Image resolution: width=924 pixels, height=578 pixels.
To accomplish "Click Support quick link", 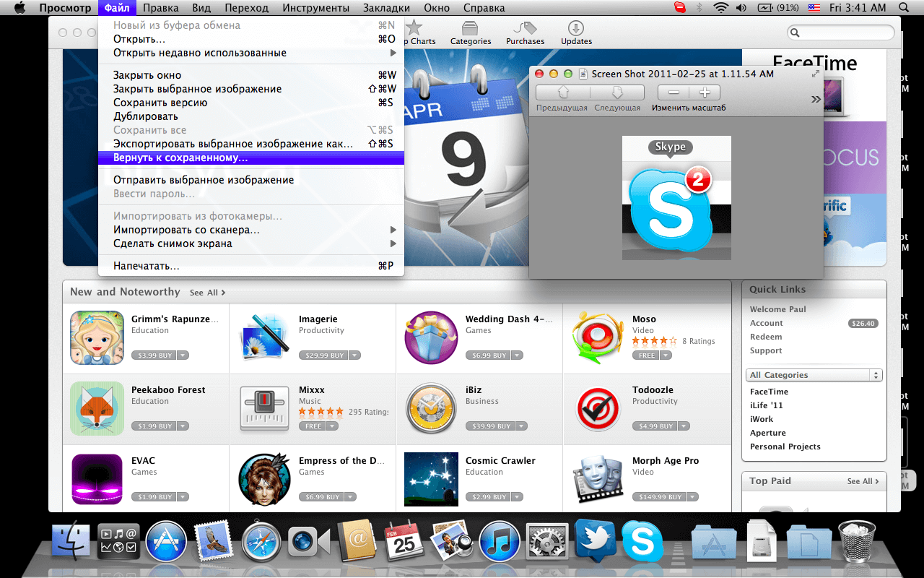I will tap(766, 350).
